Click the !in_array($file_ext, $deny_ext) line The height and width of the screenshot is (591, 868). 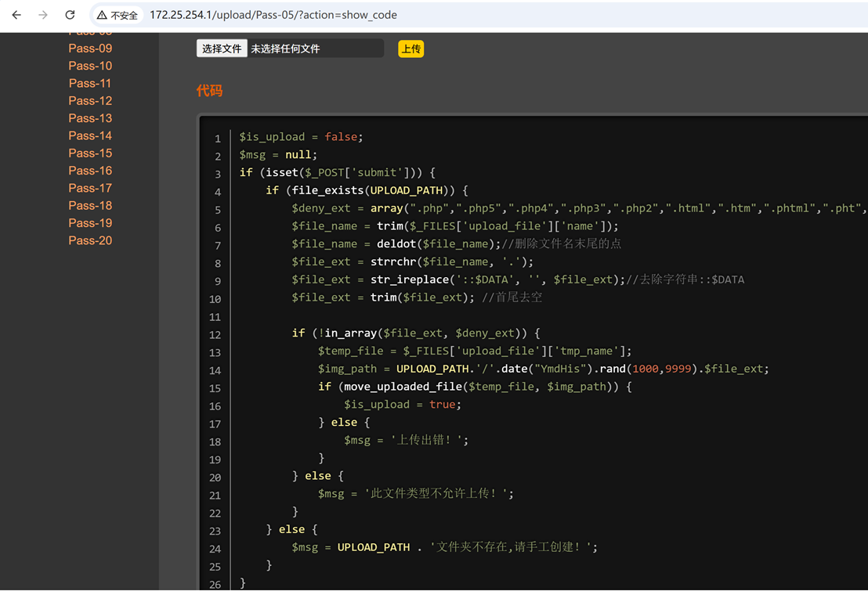click(x=416, y=333)
